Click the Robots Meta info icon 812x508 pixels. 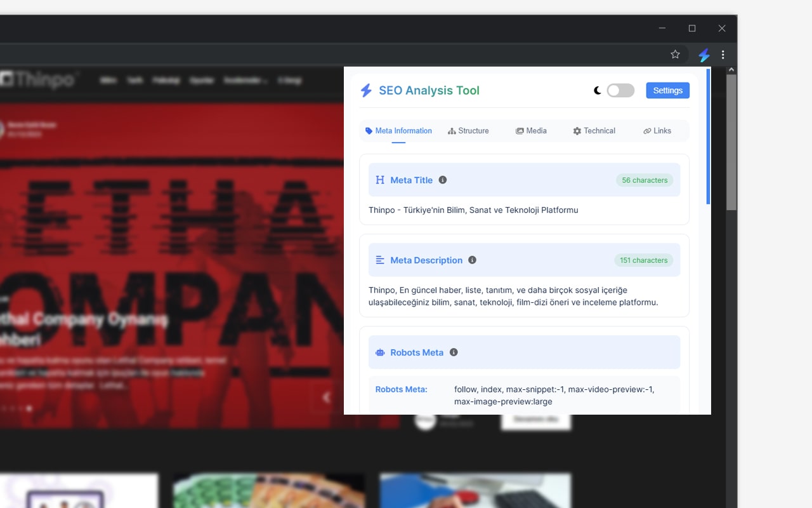tap(454, 352)
